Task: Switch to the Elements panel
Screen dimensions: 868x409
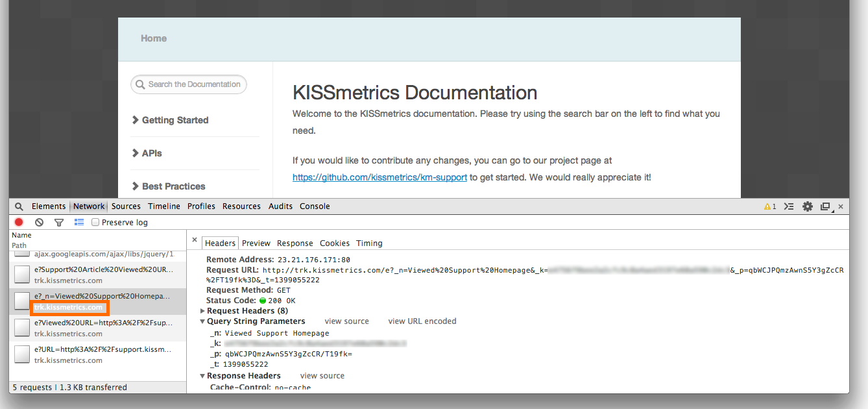Action: point(49,206)
